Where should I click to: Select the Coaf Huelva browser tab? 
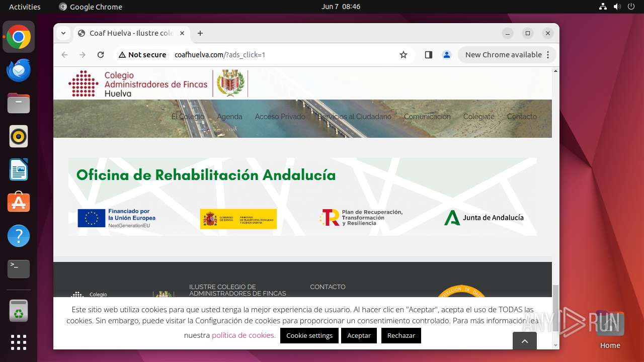(132, 33)
